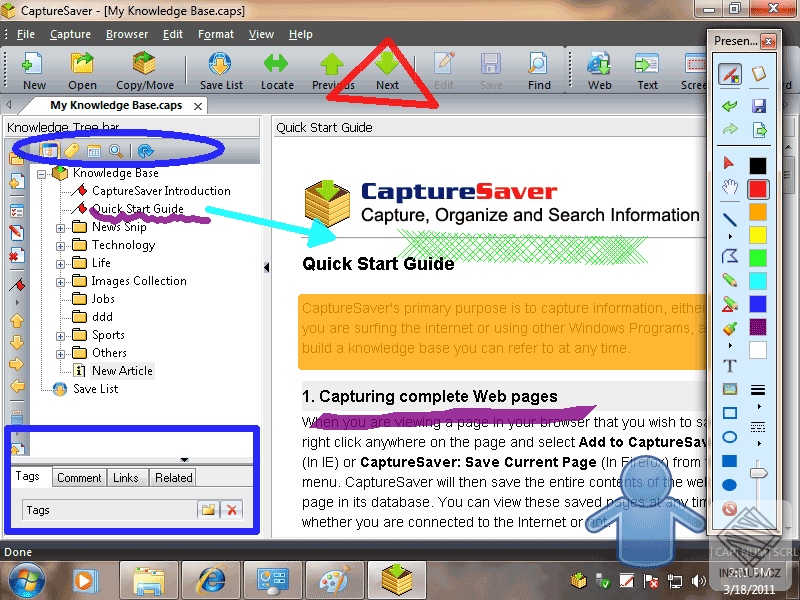The width and height of the screenshot is (800, 600).
Task: Click the red no-entry clear icon in palette
Action: [x=730, y=509]
